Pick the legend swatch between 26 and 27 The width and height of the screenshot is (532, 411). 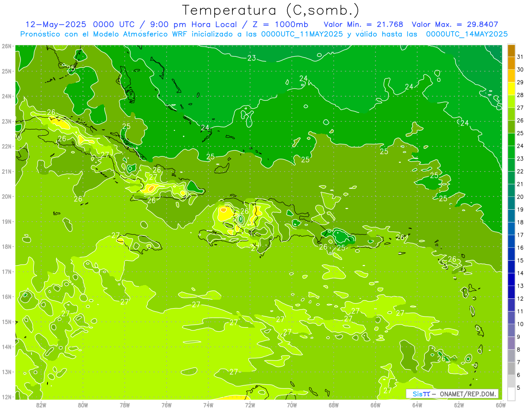click(511, 114)
